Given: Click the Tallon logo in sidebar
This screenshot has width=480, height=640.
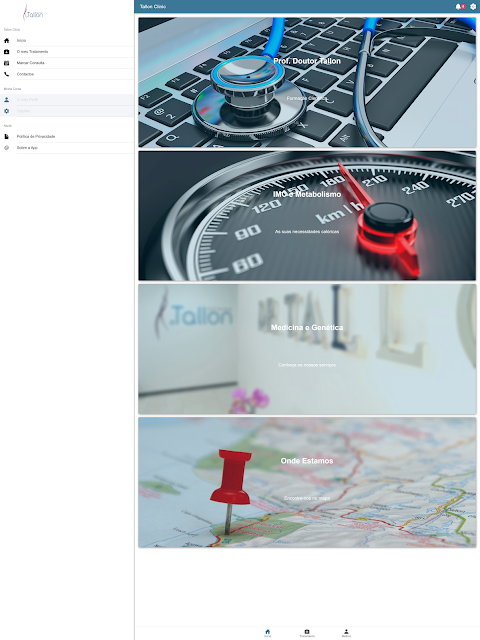Looking at the screenshot, I should 33,13.
